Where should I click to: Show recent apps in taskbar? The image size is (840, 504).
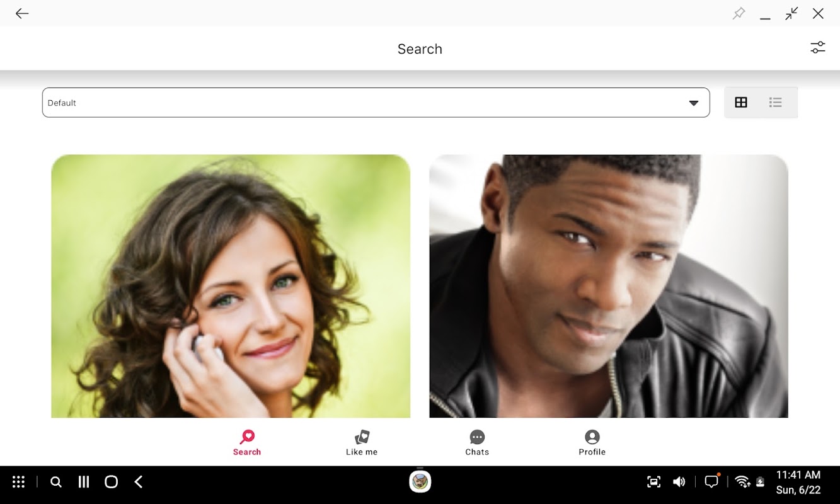pyautogui.click(x=83, y=482)
